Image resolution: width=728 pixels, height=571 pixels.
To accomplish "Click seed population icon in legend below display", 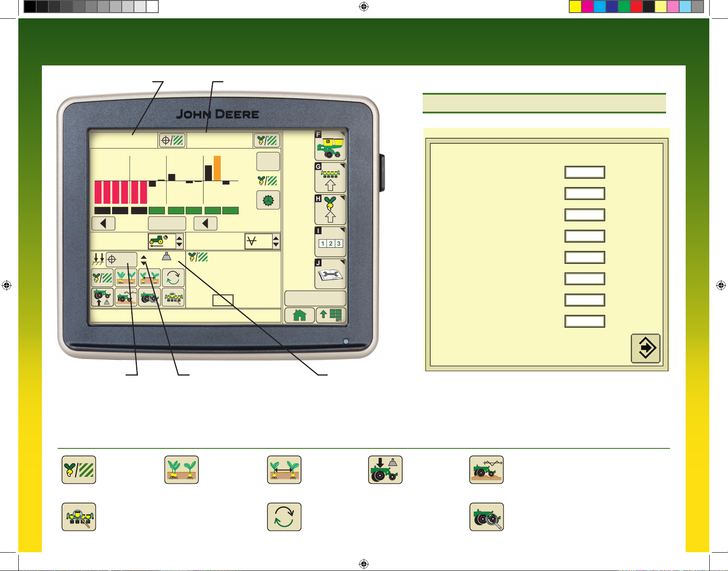I will click(x=79, y=470).
